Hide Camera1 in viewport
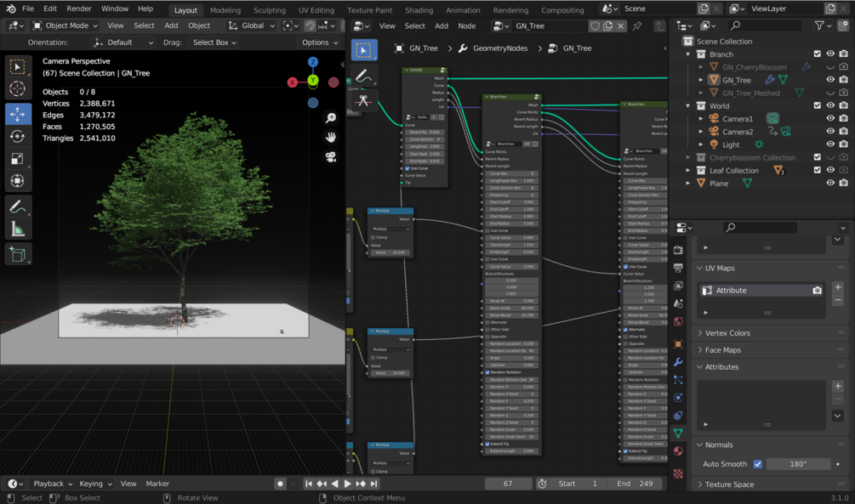Screen dimensions: 855x504 point(830,118)
